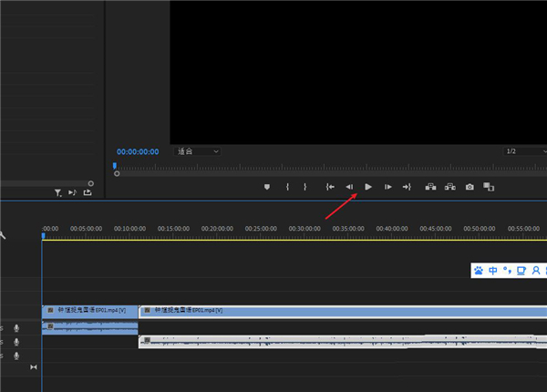Select the first EP01.mp4 video clip
The width and height of the screenshot is (547, 392).
click(x=89, y=311)
